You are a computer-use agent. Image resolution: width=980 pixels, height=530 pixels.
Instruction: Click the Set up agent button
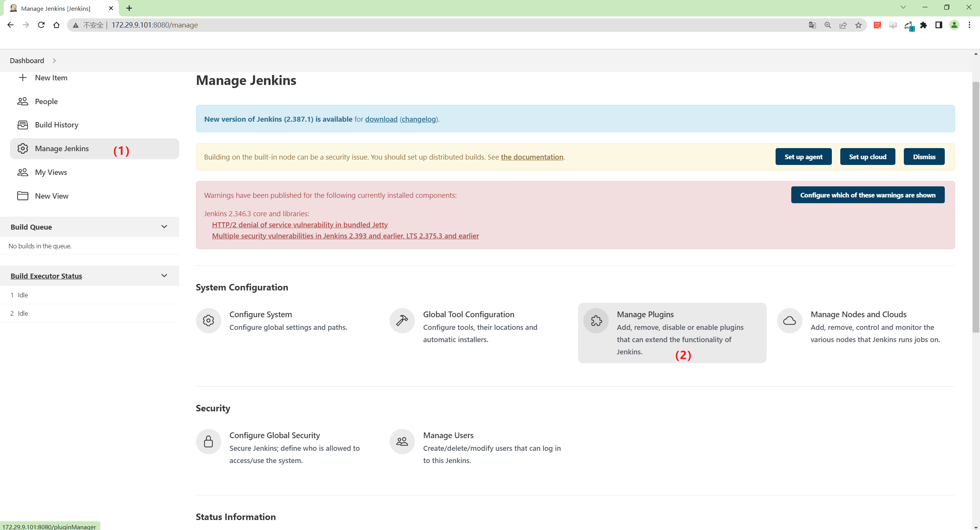pos(804,157)
